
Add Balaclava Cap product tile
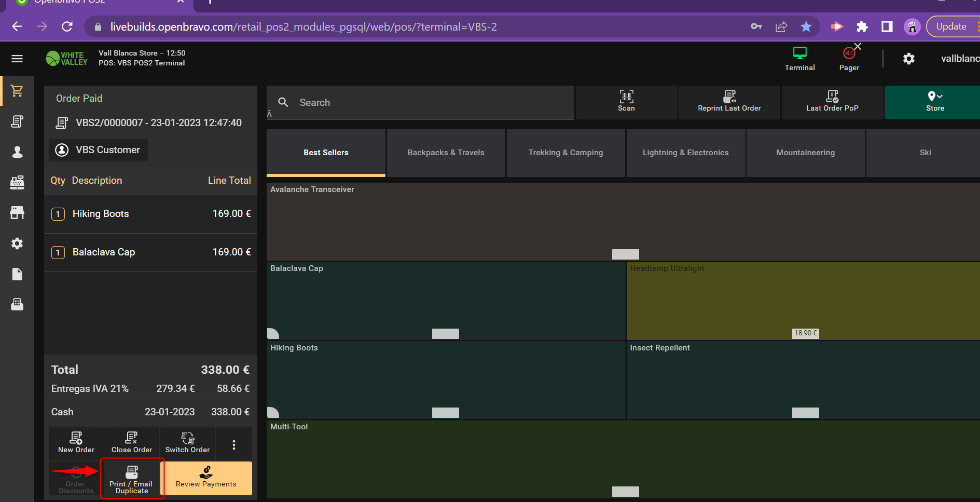coord(446,301)
